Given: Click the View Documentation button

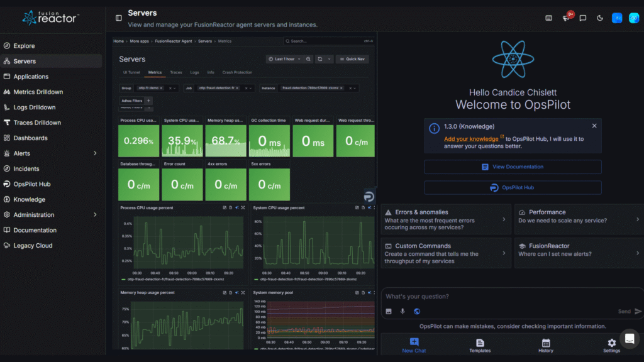Looking at the screenshot, I should pyautogui.click(x=513, y=167).
